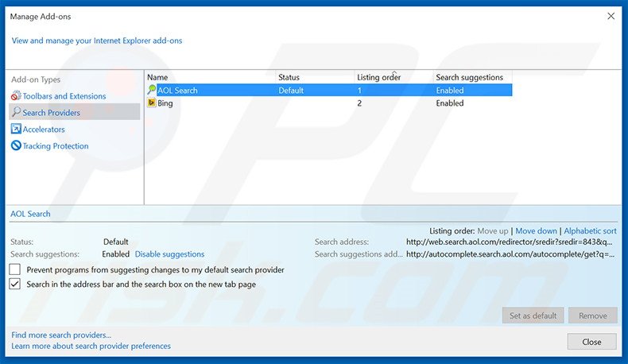Click the Search Providers magnifier icon

pos(16,112)
